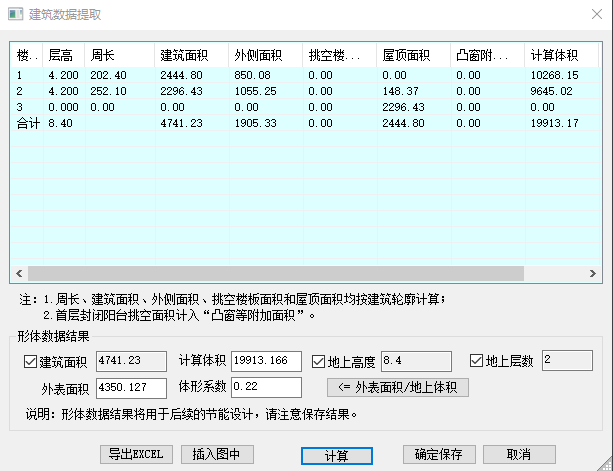Click the 计算 button

337,455
